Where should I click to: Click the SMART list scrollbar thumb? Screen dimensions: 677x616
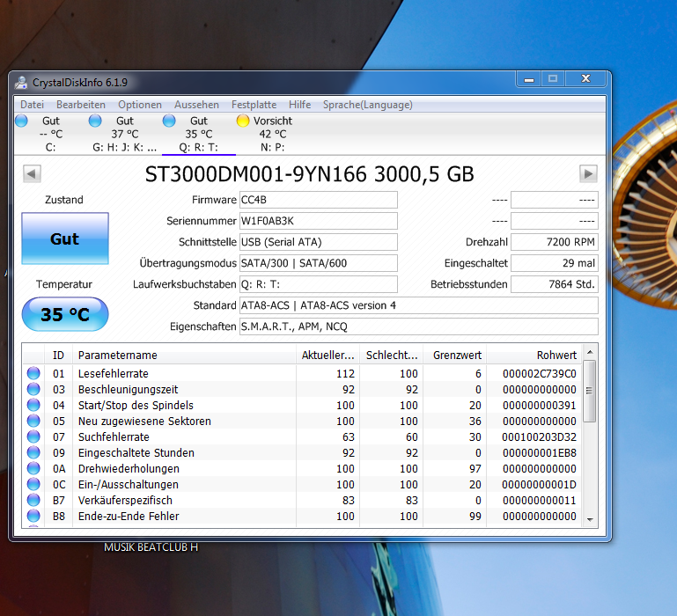coord(590,391)
